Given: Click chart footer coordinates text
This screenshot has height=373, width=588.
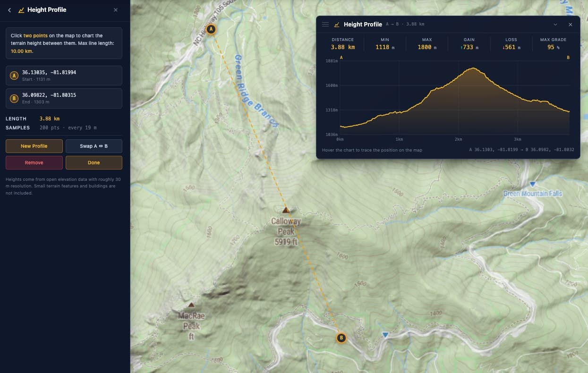Looking at the screenshot, I should click(521, 150).
